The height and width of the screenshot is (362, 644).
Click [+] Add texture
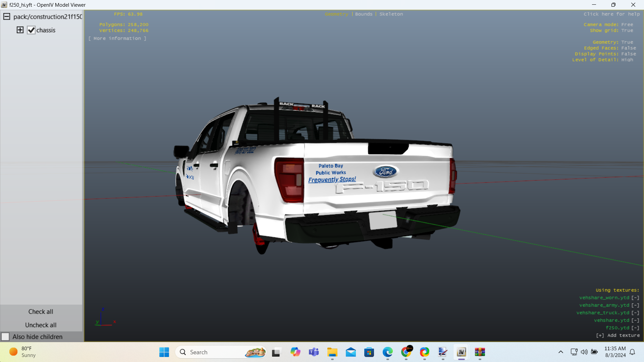(x=618, y=336)
